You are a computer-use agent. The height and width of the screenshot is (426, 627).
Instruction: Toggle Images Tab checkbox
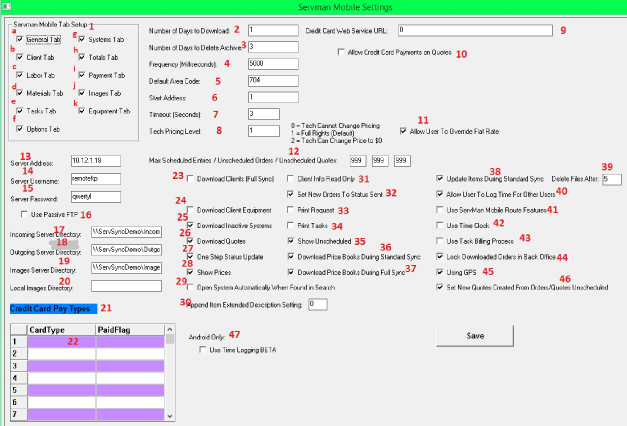coord(82,93)
